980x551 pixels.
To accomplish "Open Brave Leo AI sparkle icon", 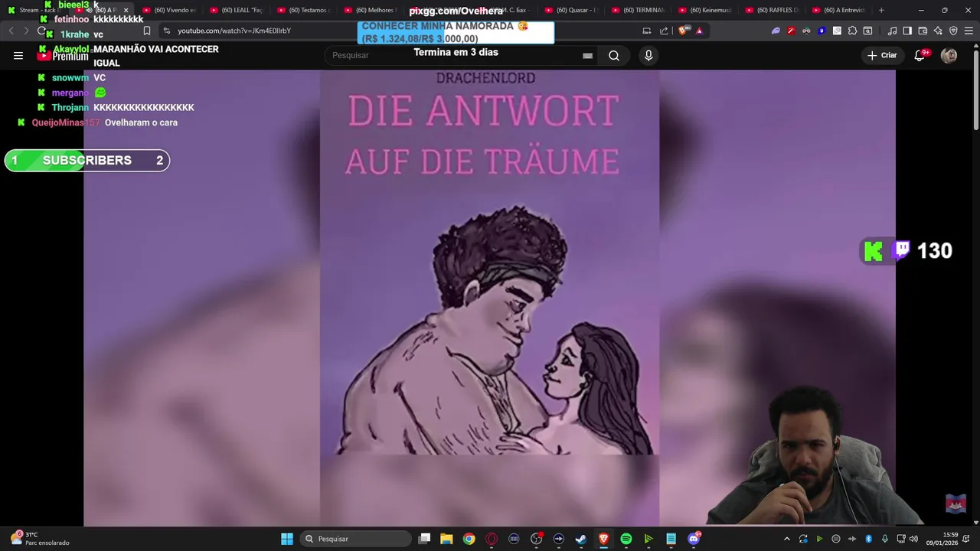I will tap(938, 31).
